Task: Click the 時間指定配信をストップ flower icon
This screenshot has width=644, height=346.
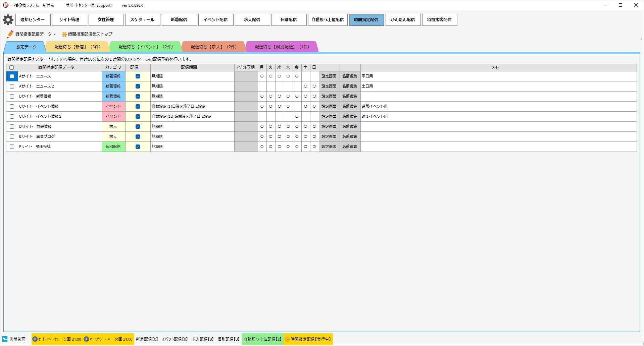Action: 64,34
